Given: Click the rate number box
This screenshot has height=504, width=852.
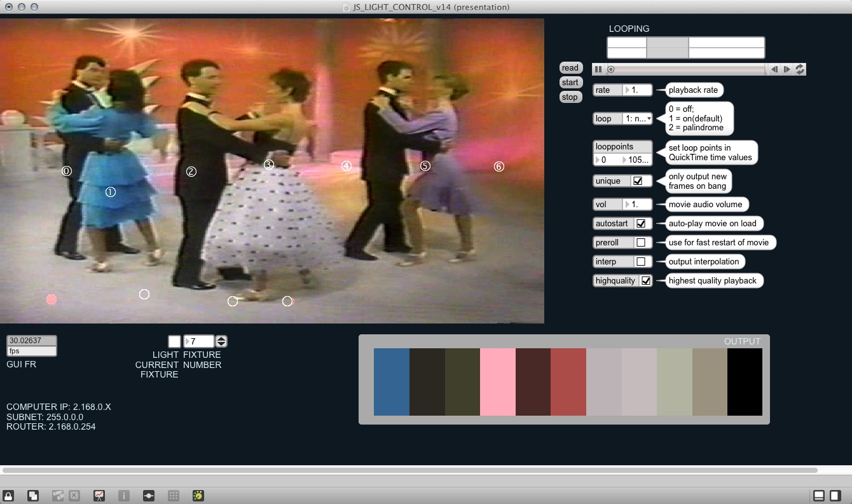Looking at the screenshot, I should [x=638, y=90].
